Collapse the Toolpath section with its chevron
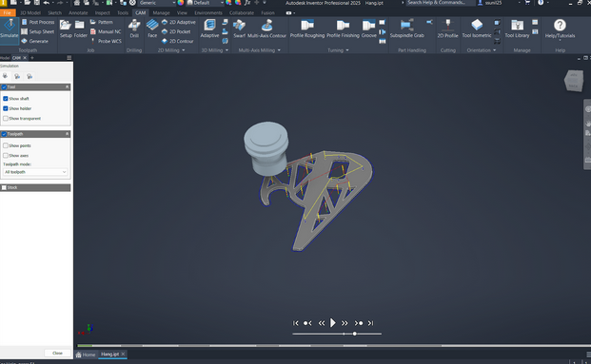Screen dimensions: 591x364 [67, 134]
